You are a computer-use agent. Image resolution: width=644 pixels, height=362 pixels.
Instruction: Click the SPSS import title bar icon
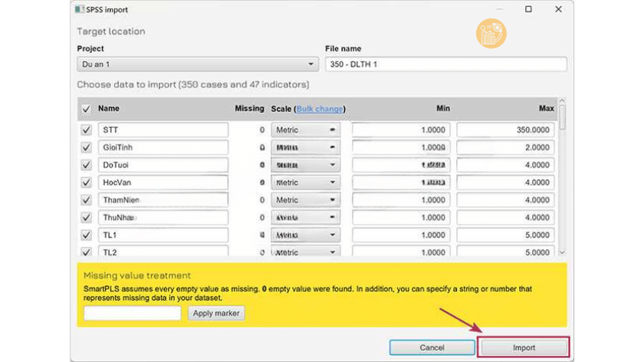click(79, 9)
